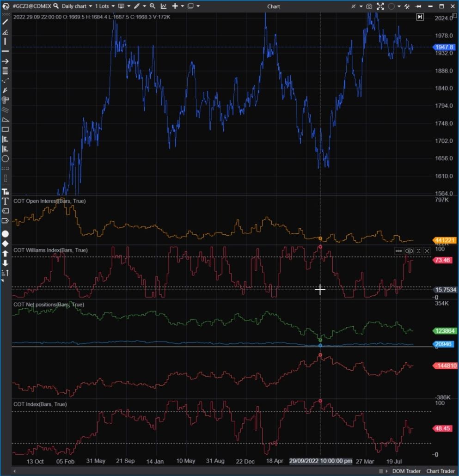This screenshot has width=459, height=476.
Task: Open the chart layout dropdown on the toolbar
Action: point(191,6)
